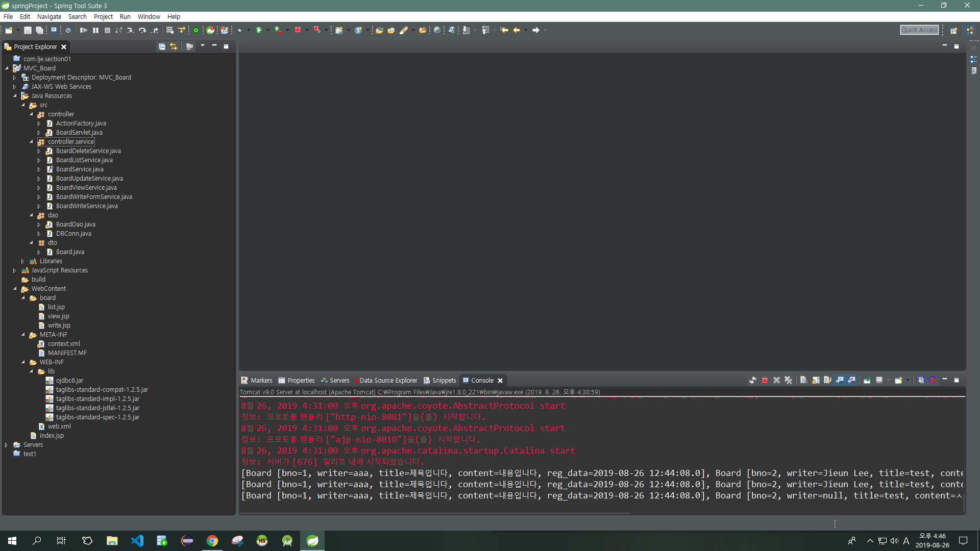The image size is (980, 551).
Task: Toggle Scroll Lock in console toolbar
Action: click(816, 381)
